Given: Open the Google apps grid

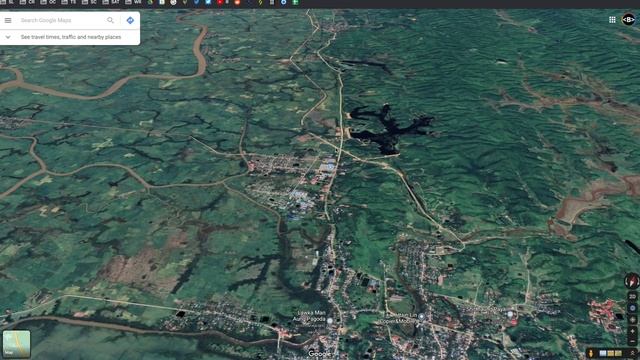Looking at the screenshot, I should click(x=612, y=20).
